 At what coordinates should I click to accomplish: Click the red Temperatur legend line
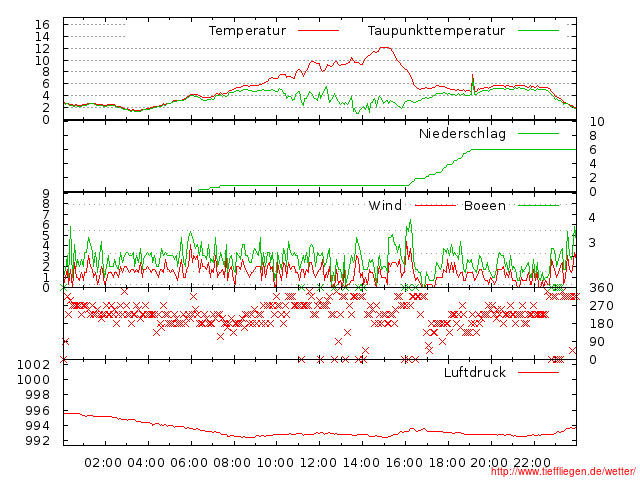pos(318,31)
